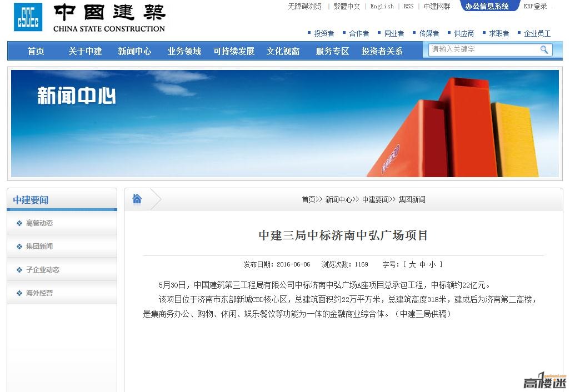Click the search magnifier icon
The image size is (570, 392).
[544, 49]
